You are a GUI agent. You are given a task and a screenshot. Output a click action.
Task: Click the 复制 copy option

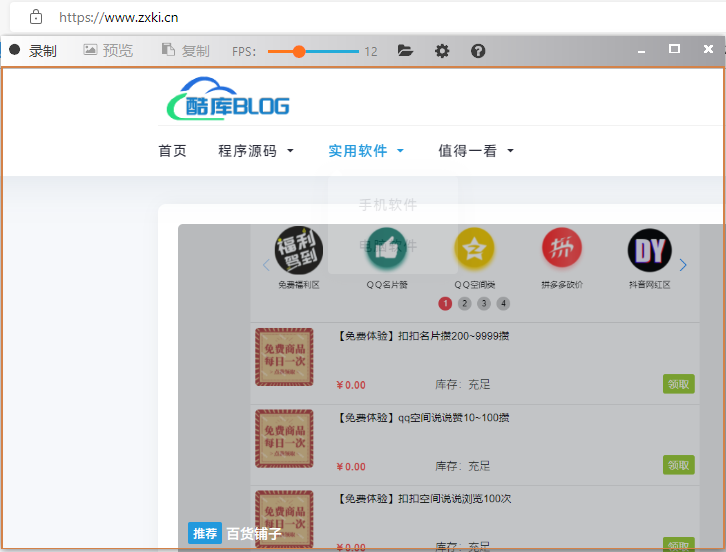coord(186,50)
